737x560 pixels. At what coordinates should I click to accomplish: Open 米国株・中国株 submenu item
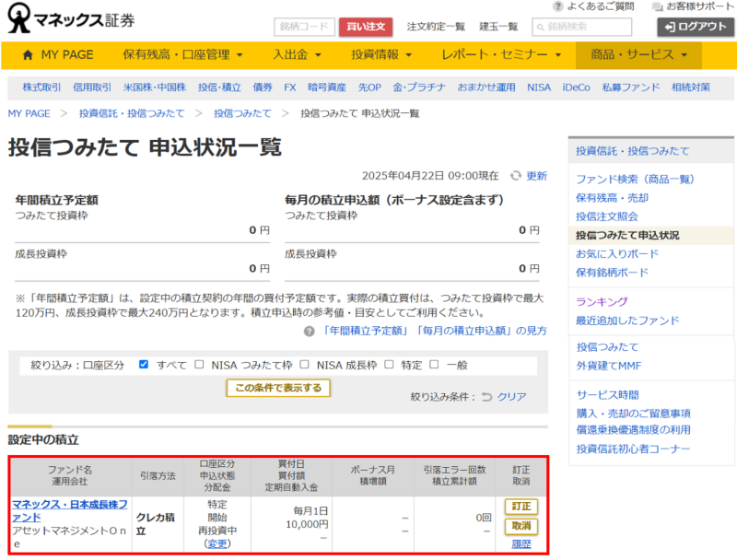[155, 87]
